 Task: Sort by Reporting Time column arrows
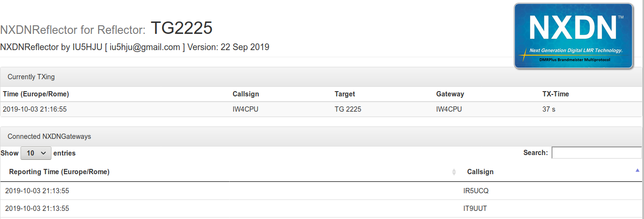[x=454, y=172]
